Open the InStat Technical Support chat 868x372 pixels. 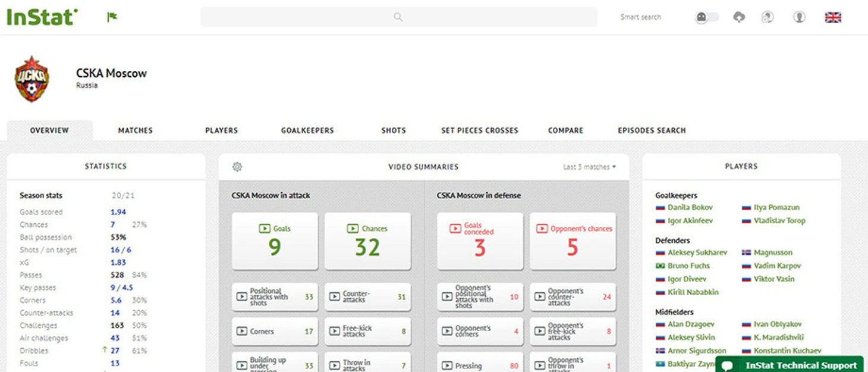click(x=790, y=365)
